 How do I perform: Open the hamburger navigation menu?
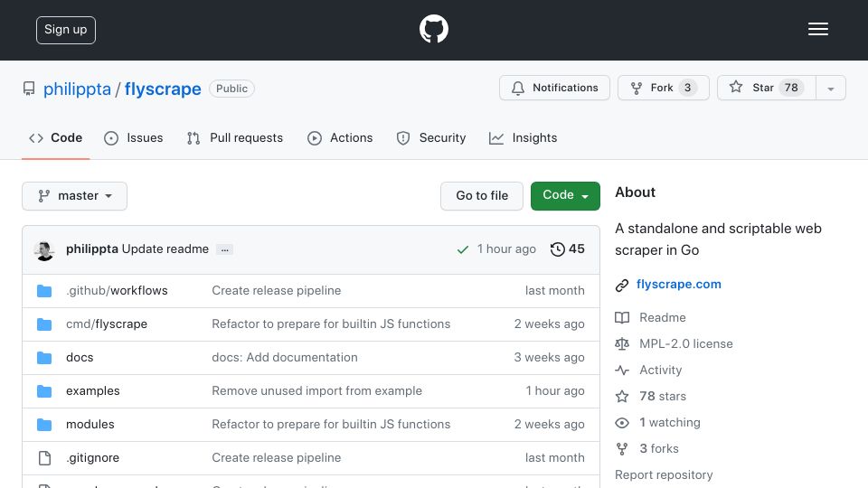click(x=817, y=29)
